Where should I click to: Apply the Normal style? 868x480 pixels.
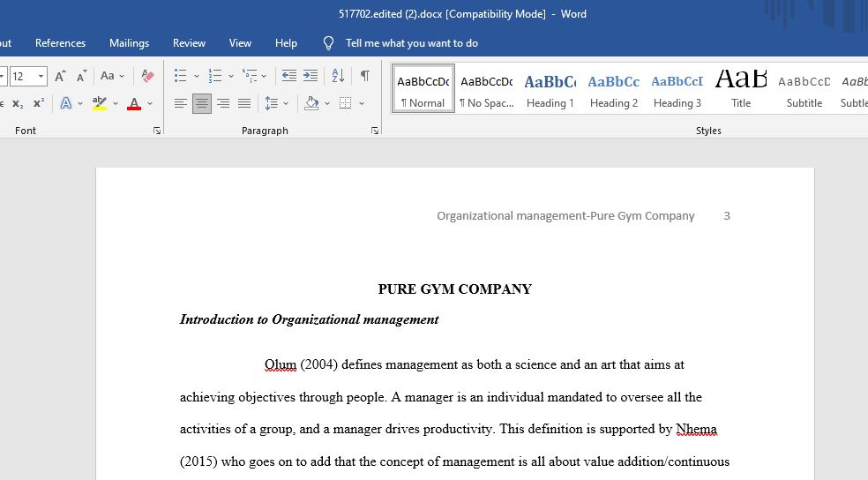point(423,88)
